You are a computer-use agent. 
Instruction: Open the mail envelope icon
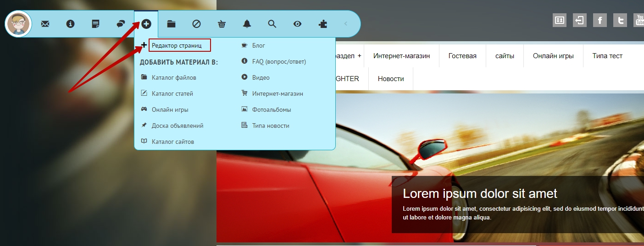tap(45, 24)
